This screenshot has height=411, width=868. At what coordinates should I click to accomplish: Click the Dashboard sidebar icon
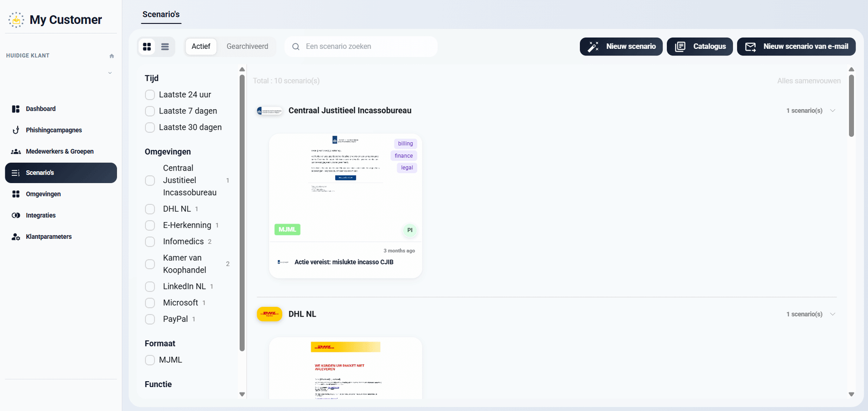pyautogui.click(x=16, y=109)
